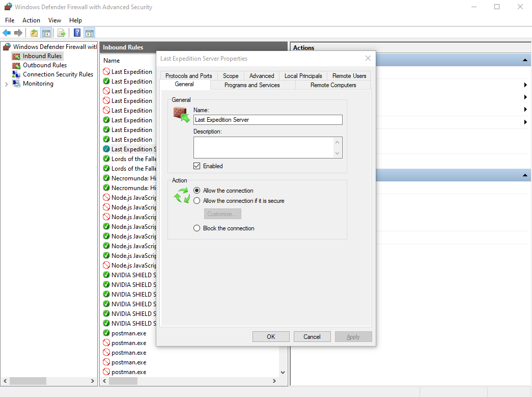
Task: Click inside the Description text box
Action: click(264, 147)
